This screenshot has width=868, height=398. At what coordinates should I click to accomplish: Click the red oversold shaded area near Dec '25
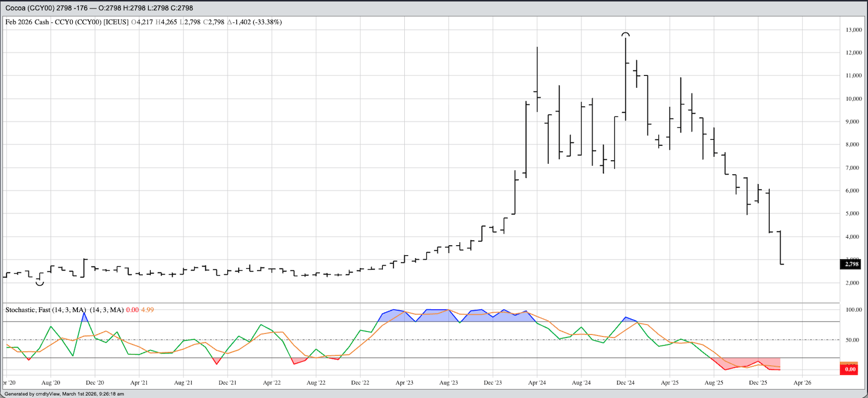click(x=749, y=362)
